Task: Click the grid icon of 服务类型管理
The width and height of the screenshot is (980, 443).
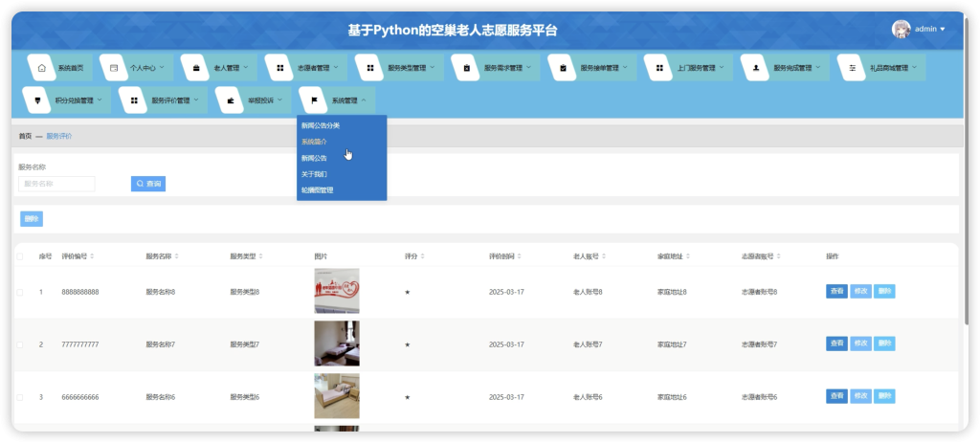Action: [x=370, y=68]
